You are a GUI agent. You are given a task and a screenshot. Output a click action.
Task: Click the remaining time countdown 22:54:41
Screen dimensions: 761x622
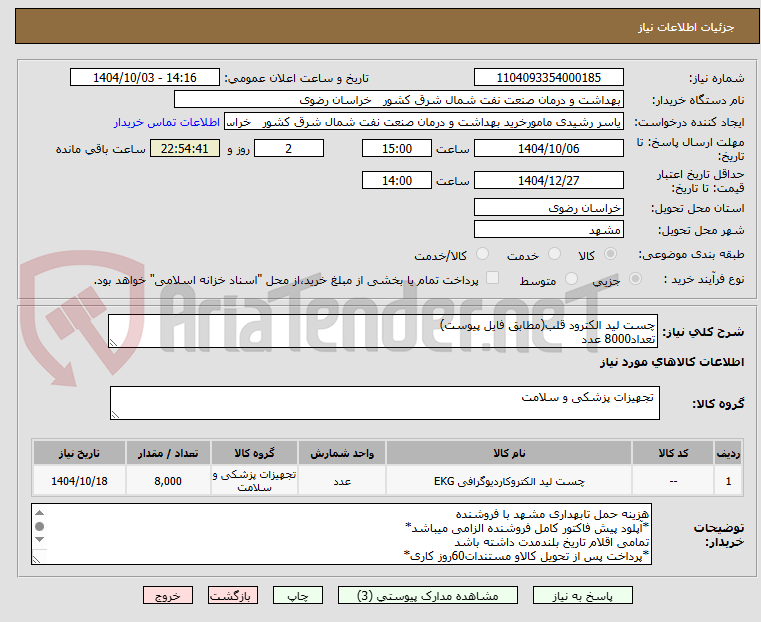[x=184, y=148]
